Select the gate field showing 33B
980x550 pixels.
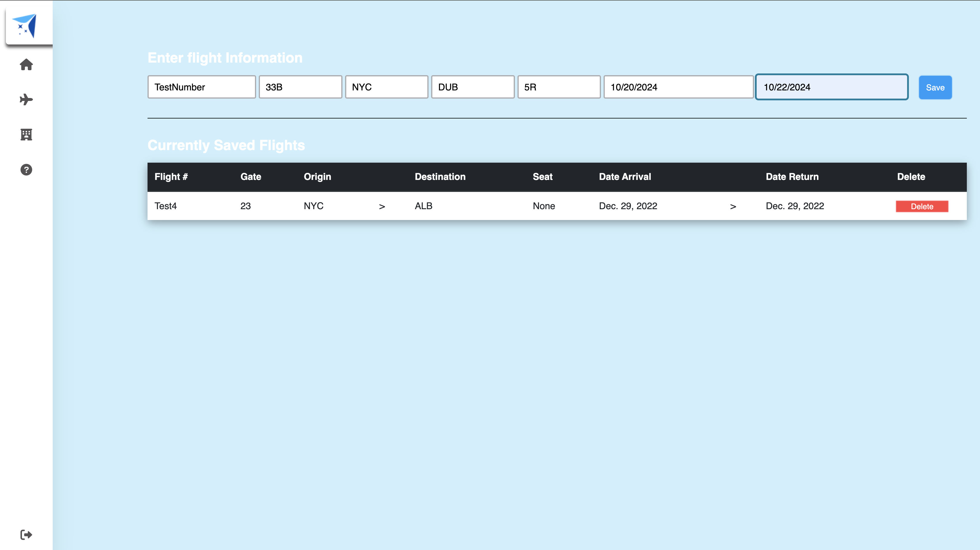pos(300,87)
